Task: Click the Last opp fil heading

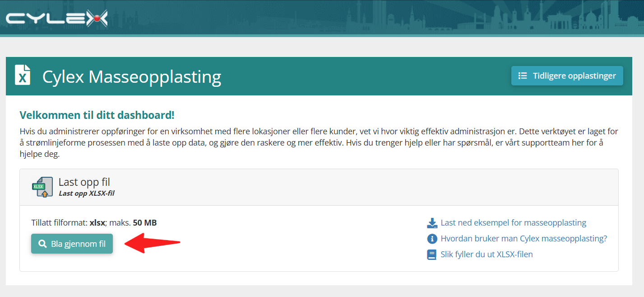Action: pos(84,182)
